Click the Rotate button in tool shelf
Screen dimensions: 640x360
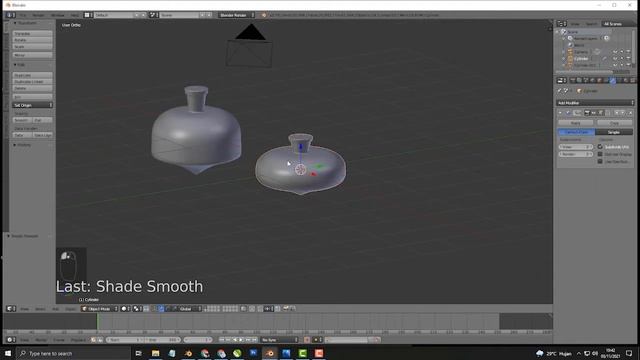pos(33,40)
